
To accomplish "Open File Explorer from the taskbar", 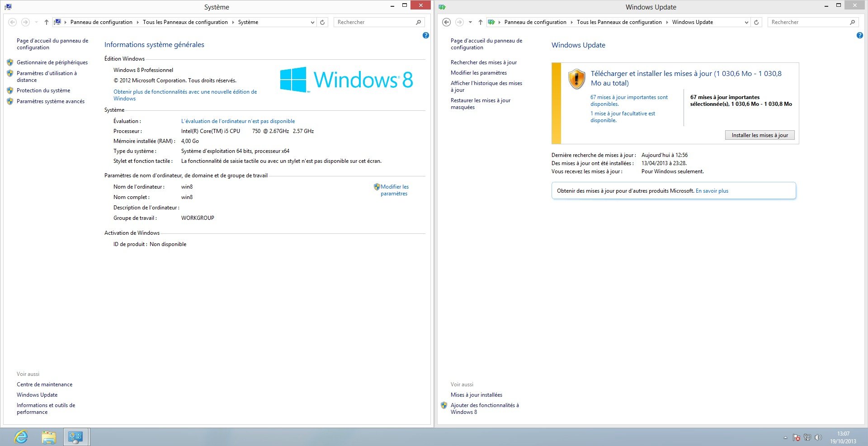I will (49, 437).
